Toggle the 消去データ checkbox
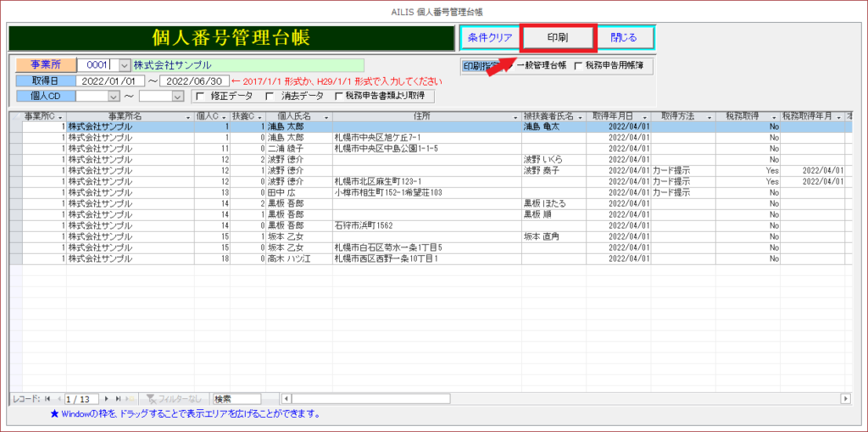The width and height of the screenshot is (868, 432). point(270,97)
